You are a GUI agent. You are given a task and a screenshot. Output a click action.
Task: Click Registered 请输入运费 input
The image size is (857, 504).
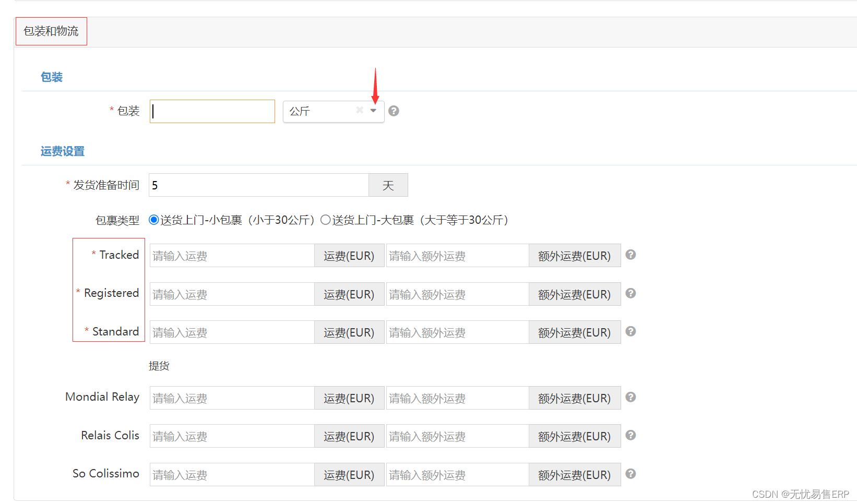pyautogui.click(x=232, y=294)
